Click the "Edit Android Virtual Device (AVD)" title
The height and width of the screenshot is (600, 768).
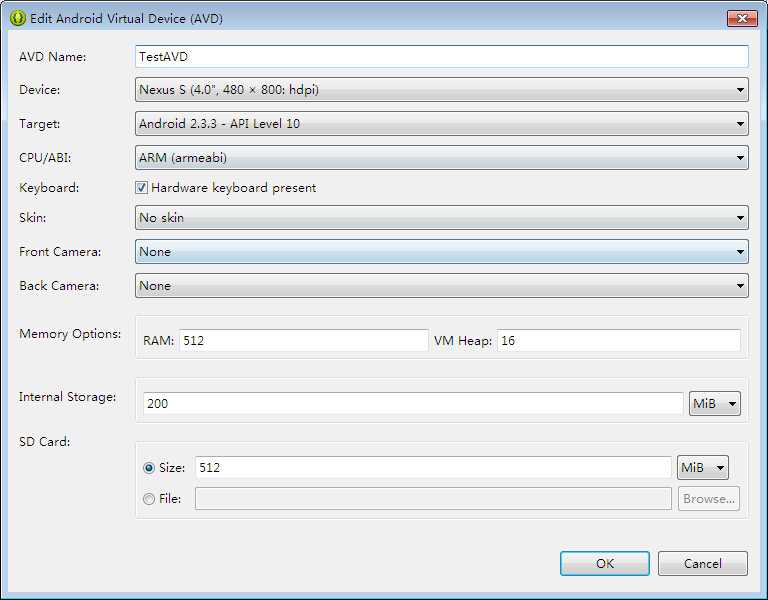[x=126, y=19]
